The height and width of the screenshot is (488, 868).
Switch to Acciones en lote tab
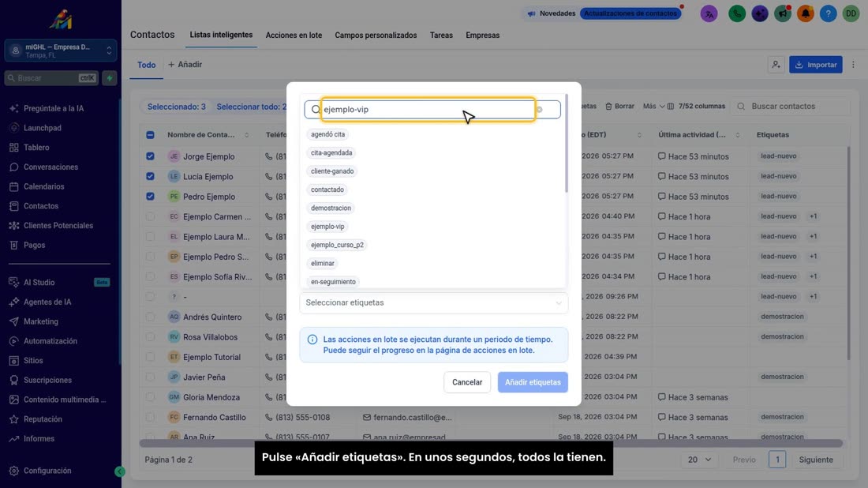click(294, 36)
